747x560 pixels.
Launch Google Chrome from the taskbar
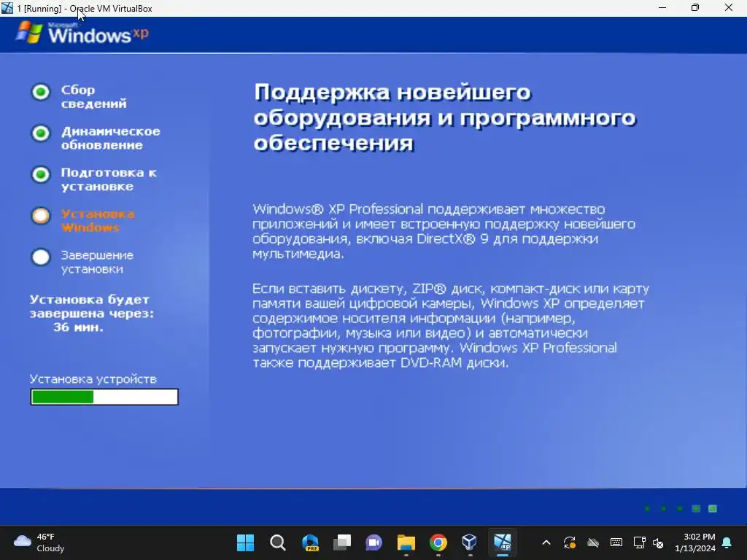tap(438, 542)
